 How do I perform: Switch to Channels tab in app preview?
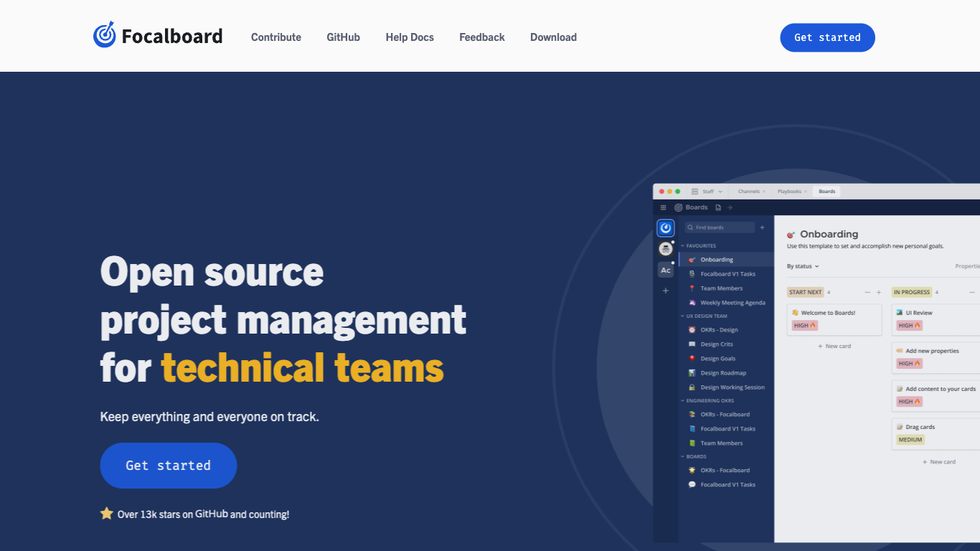pyautogui.click(x=748, y=192)
